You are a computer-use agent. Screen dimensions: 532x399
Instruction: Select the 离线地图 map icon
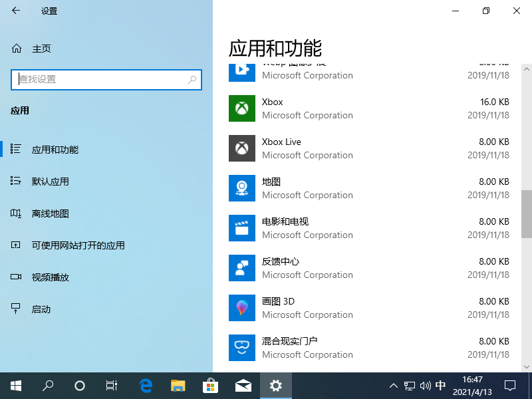15,213
